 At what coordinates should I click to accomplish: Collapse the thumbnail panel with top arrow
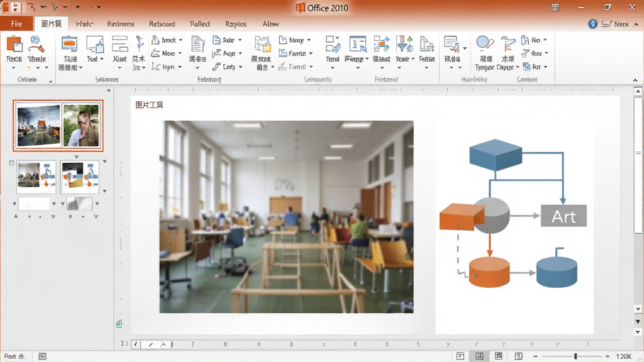click(x=108, y=90)
